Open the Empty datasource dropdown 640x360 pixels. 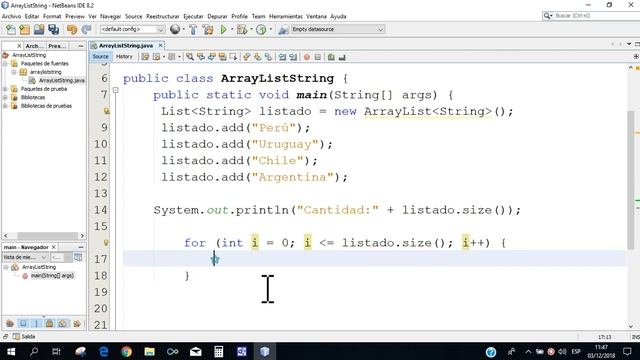tap(337, 29)
